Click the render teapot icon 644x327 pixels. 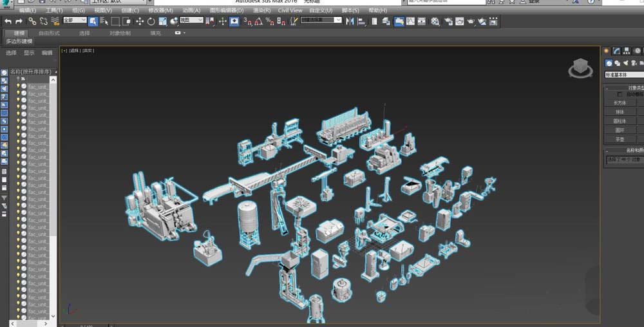[x=471, y=21]
